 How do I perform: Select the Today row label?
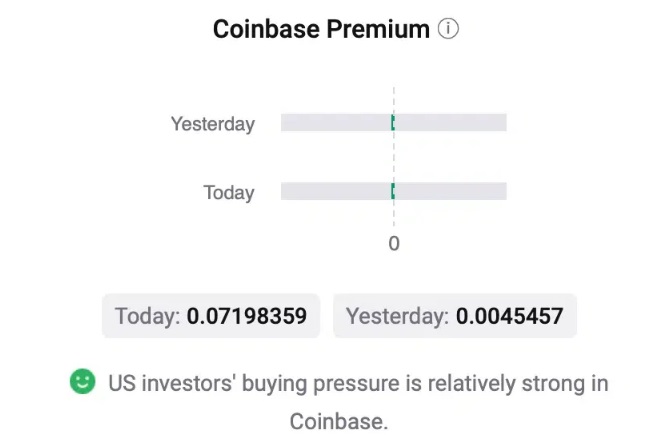coord(229,193)
